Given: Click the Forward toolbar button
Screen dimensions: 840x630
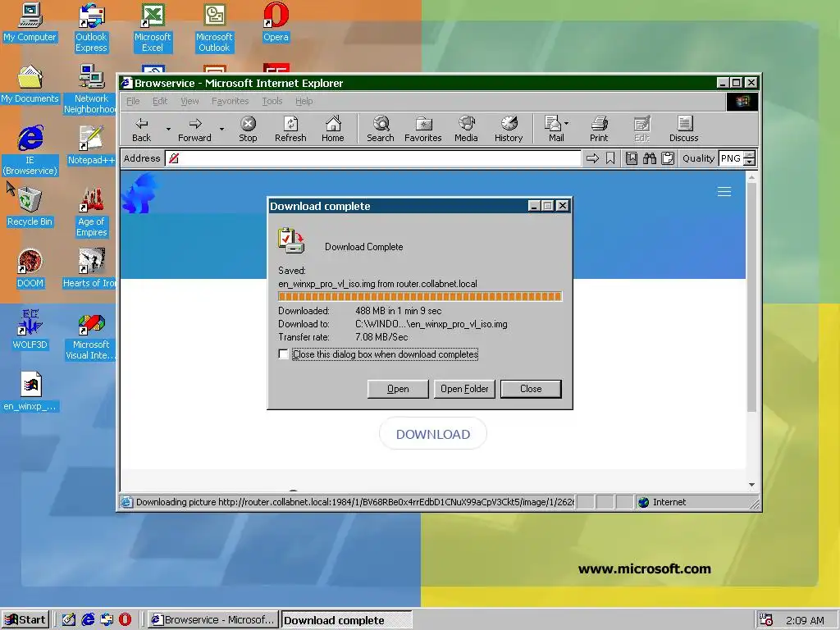Looking at the screenshot, I should 194,129.
